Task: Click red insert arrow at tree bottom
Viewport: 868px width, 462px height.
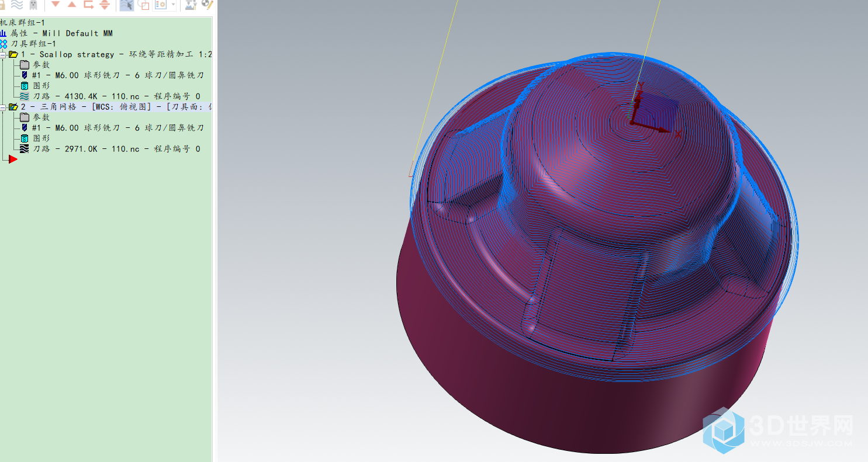Action: pos(13,159)
